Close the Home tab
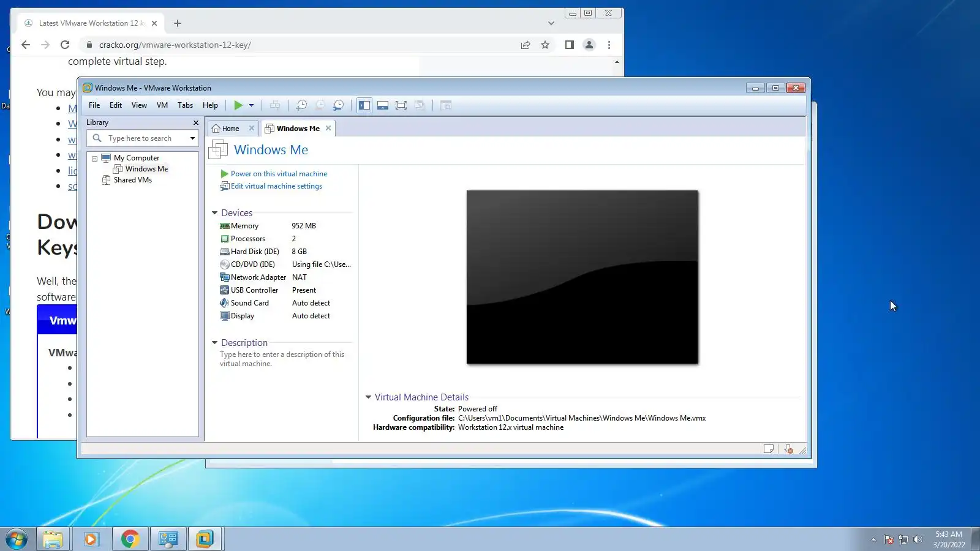The image size is (980, 551). pos(252,128)
